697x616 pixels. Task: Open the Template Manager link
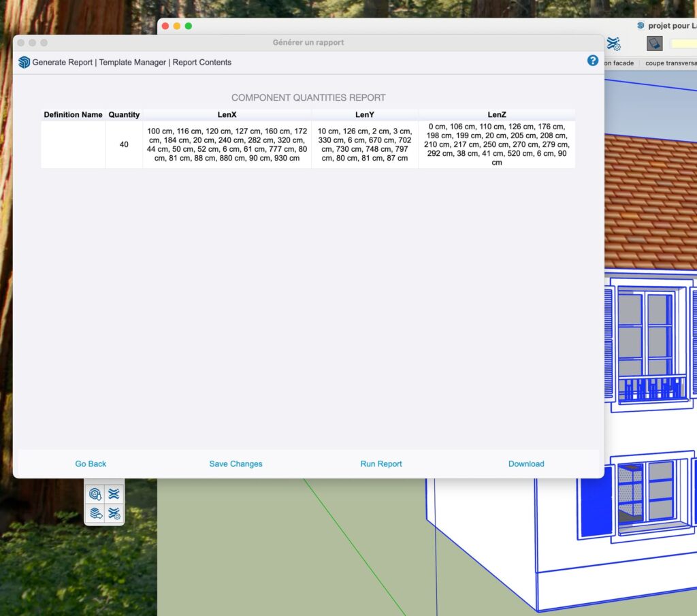(x=133, y=62)
